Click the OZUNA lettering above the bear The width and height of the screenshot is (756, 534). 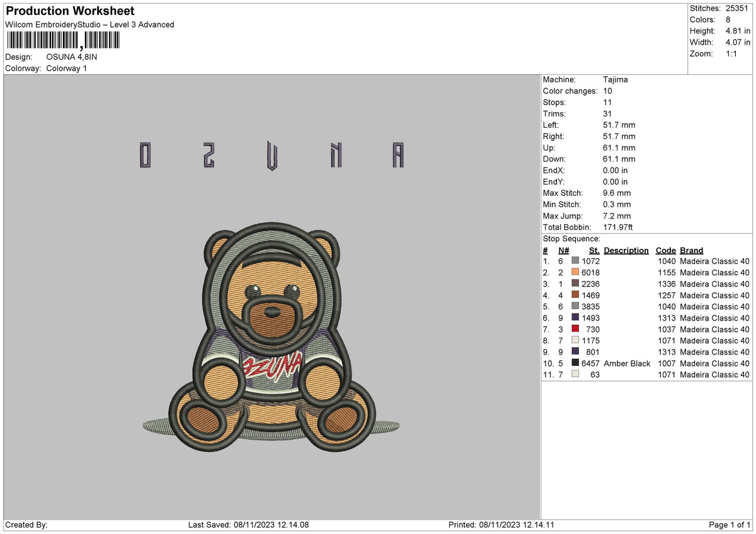click(x=272, y=155)
